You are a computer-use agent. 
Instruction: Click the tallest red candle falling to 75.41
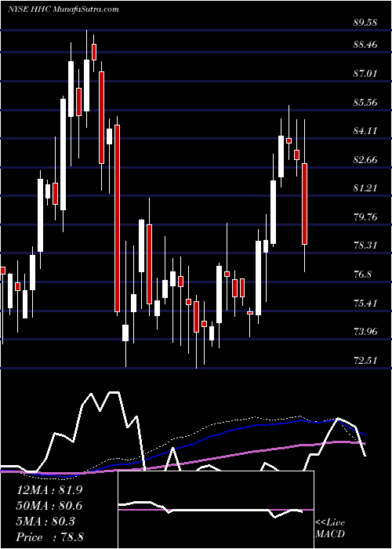point(118,218)
